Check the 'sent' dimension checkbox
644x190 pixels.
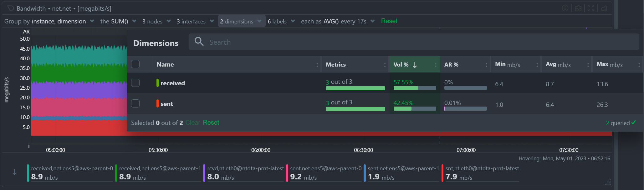point(135,103)
